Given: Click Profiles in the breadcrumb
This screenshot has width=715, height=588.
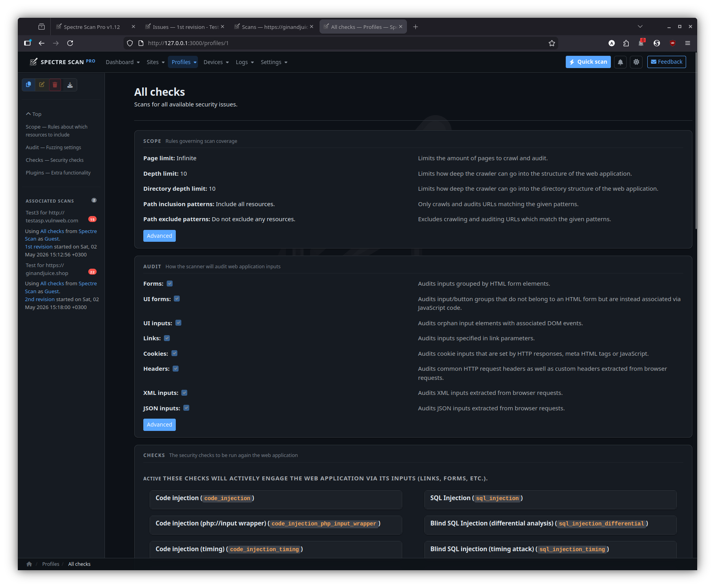Looking at the screenshot, I should [x=51, y=564].
